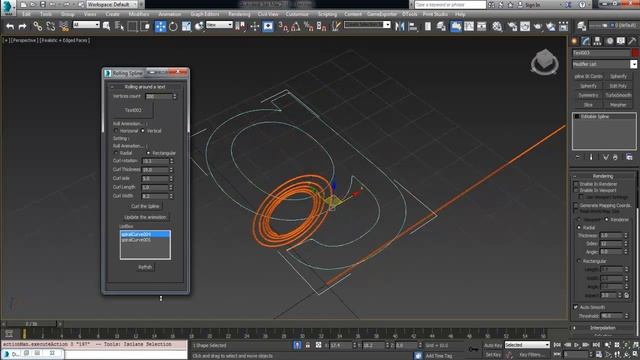Click the red object color swatch
Viewport: 640px width, 360px height.
635,53
